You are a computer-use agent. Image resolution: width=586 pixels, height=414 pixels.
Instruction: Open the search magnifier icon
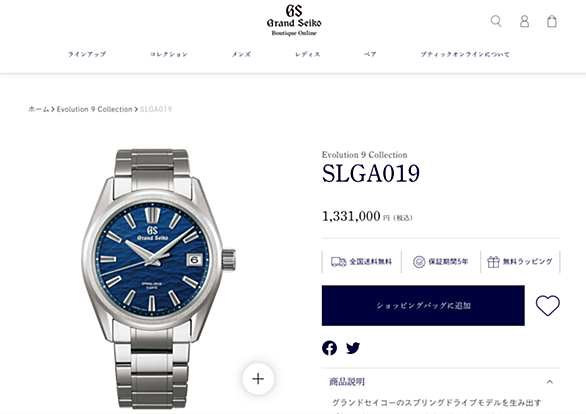[496, 21]
